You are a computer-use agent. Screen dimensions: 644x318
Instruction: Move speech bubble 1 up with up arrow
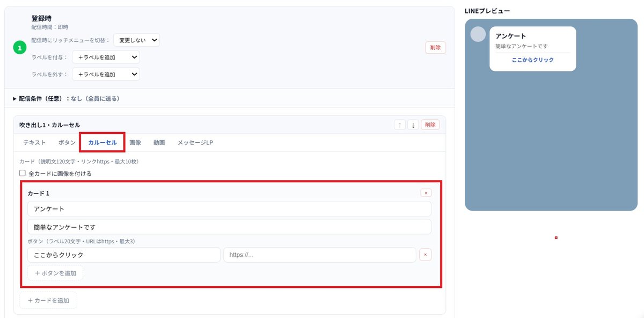(400, 125)
